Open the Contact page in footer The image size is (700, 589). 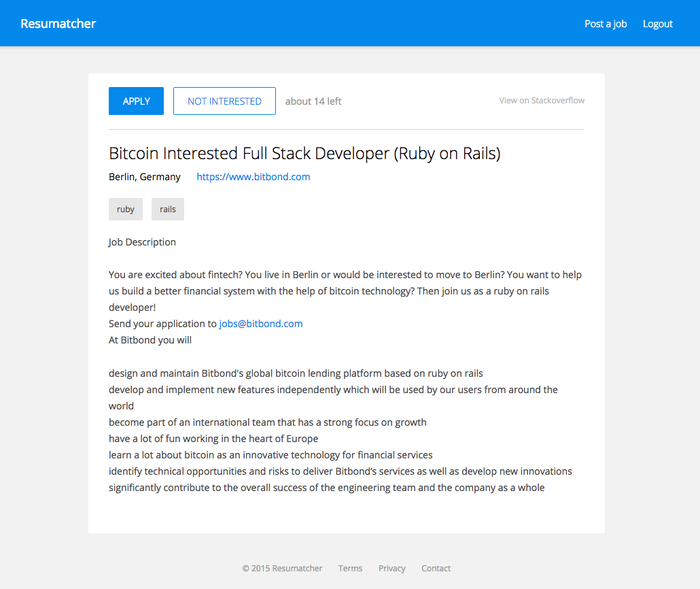tap(436, 569)
